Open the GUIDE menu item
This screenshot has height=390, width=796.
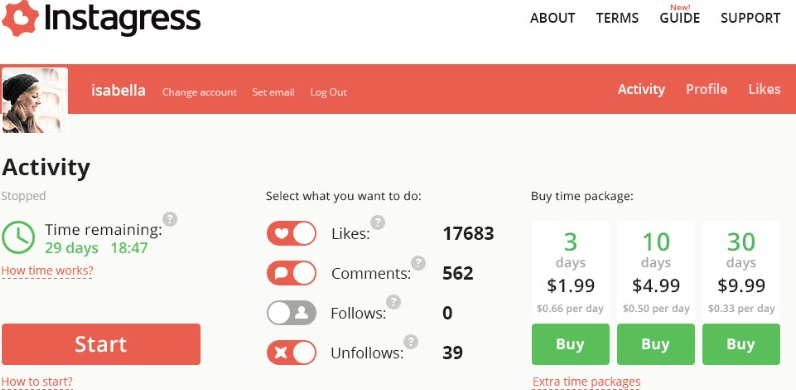[680, 18]
